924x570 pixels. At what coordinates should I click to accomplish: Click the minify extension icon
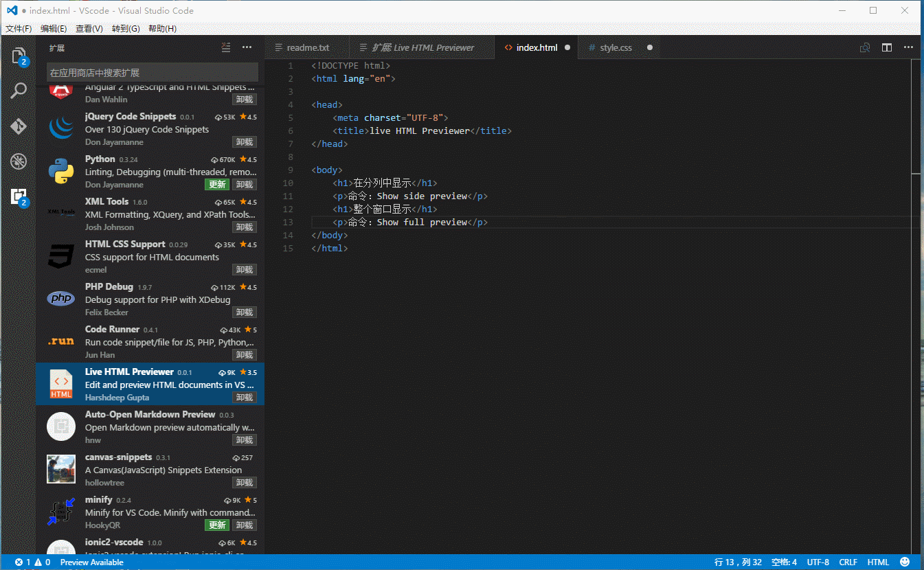[61, 512]
